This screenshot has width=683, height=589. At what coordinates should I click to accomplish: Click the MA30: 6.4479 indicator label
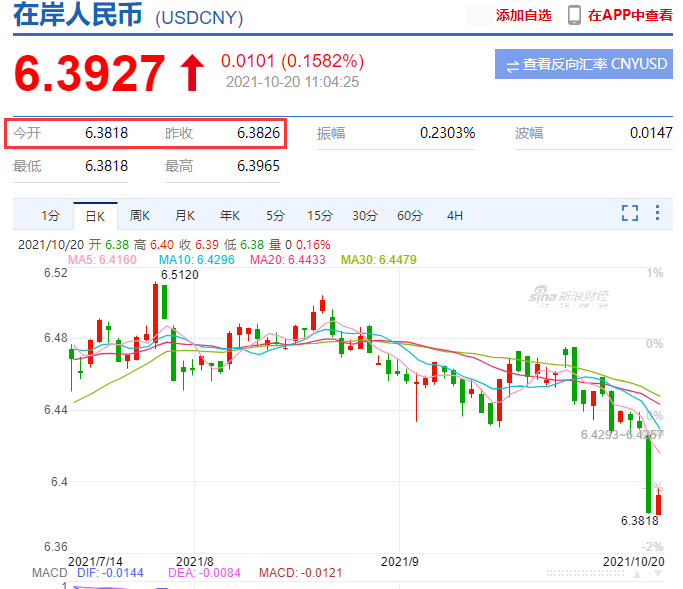(379, 260)
